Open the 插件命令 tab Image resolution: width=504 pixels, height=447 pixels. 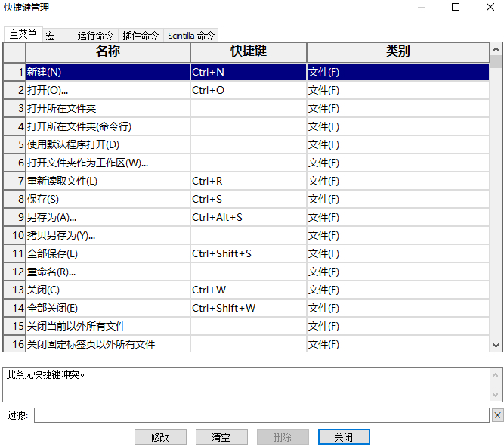point(141,36)
